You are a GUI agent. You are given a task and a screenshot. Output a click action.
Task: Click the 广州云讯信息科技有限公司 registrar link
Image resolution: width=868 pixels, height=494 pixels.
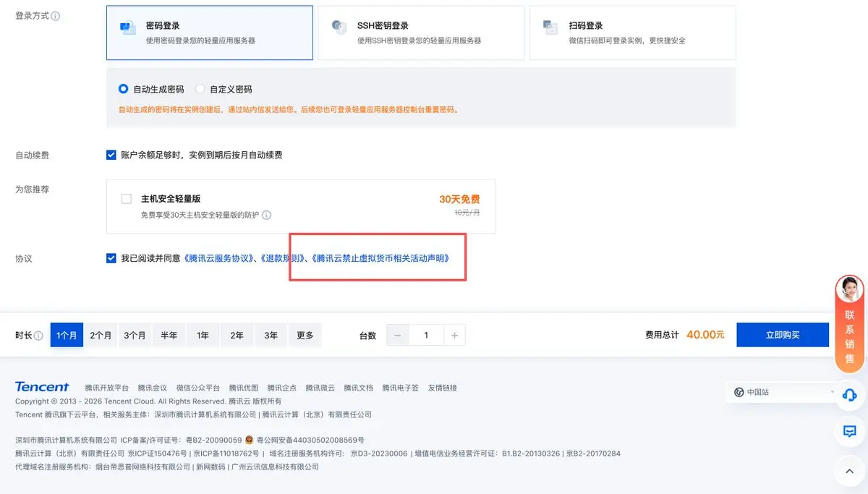click(x=275, y=467)
